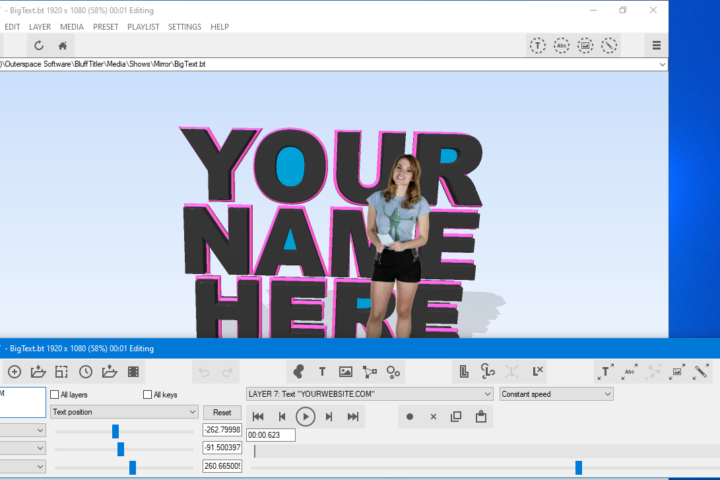The width and height of the screenshot is (720, 480).
Task: Click the L with loop clone layer icon
Action: pos(488,371)
